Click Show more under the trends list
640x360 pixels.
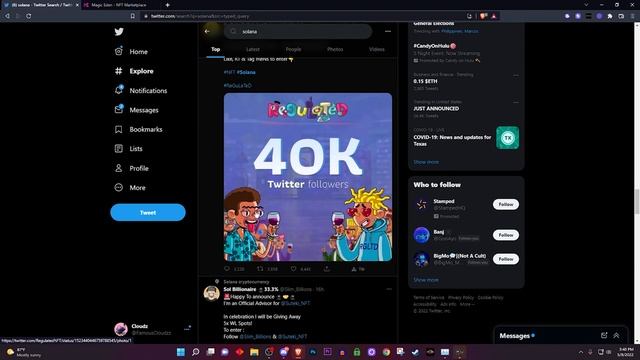[426, 162]
